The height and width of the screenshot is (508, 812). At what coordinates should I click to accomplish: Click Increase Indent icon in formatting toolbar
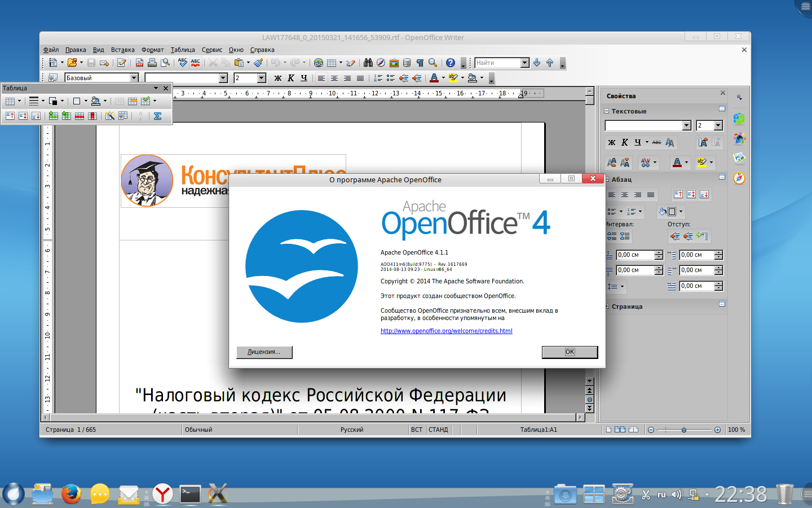pos(417,78)
